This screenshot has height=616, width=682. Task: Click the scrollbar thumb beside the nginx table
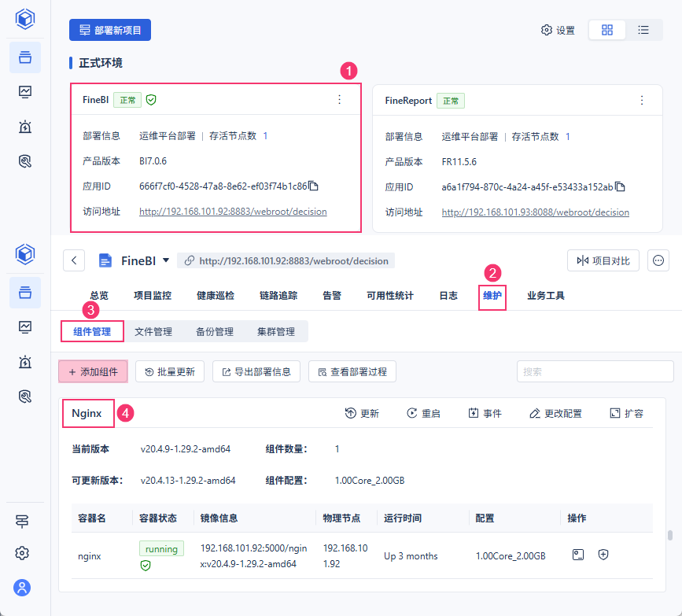pos(670,535)
